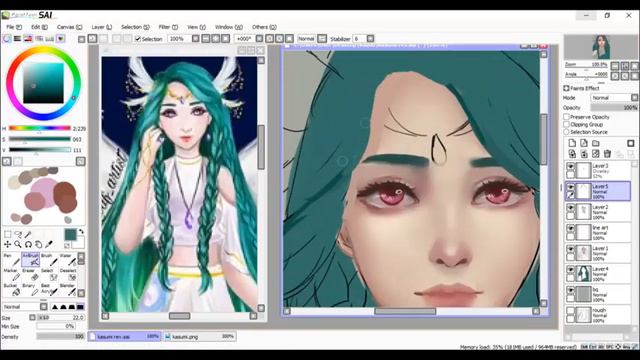Click the navigator preview thumbnail
The image size is (640, 360).
point(600,47)
